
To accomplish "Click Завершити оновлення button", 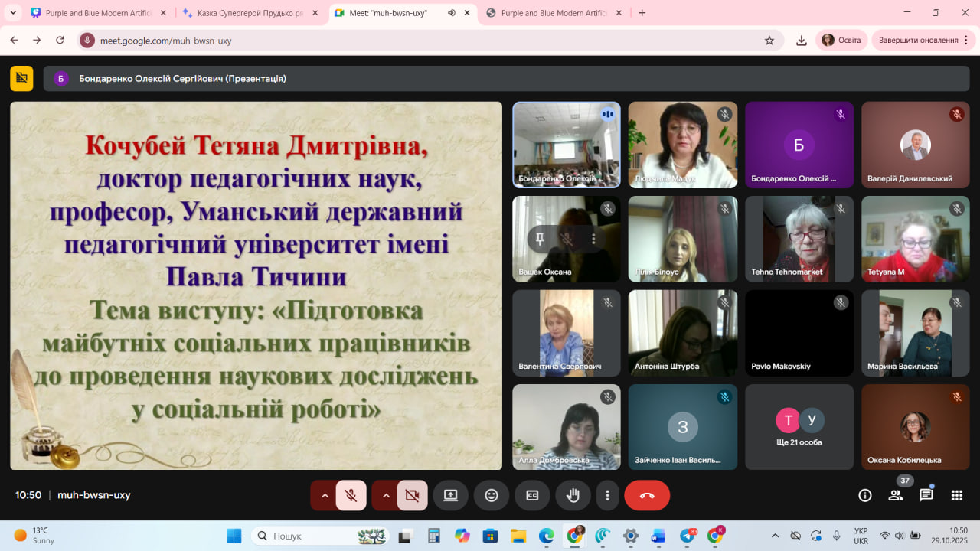I will pyautogui.click(x=917, y=41).
